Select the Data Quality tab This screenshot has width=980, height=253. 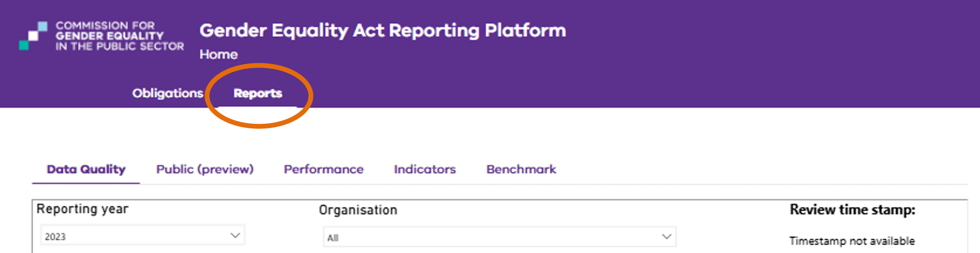point(86,169)
